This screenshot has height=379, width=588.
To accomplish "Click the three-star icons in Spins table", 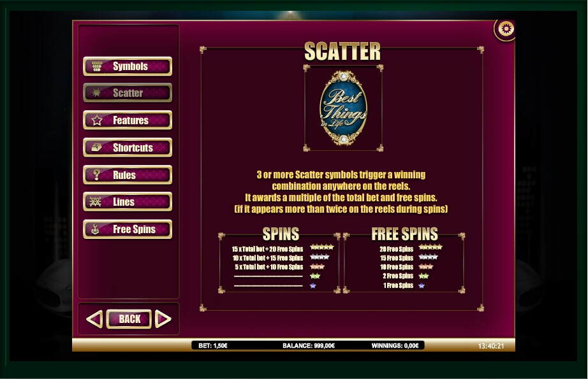I will [x=318, y=266].
